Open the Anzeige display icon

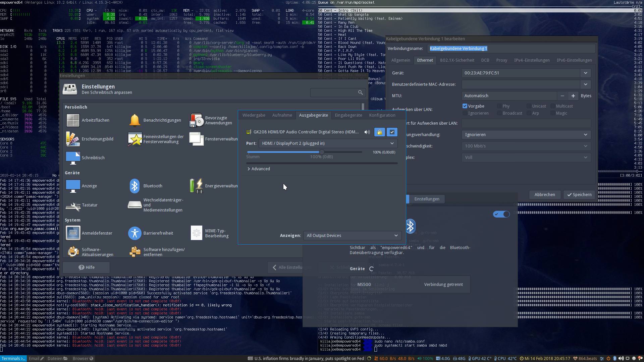(x=73, y=186)
